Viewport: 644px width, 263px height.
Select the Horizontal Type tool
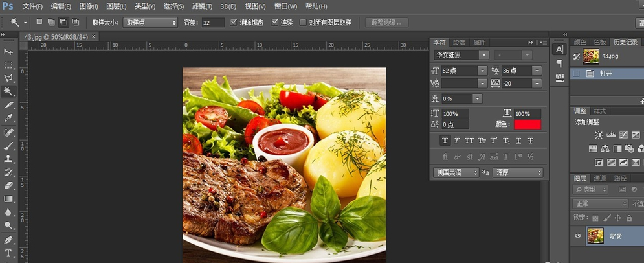pos(8,253)
